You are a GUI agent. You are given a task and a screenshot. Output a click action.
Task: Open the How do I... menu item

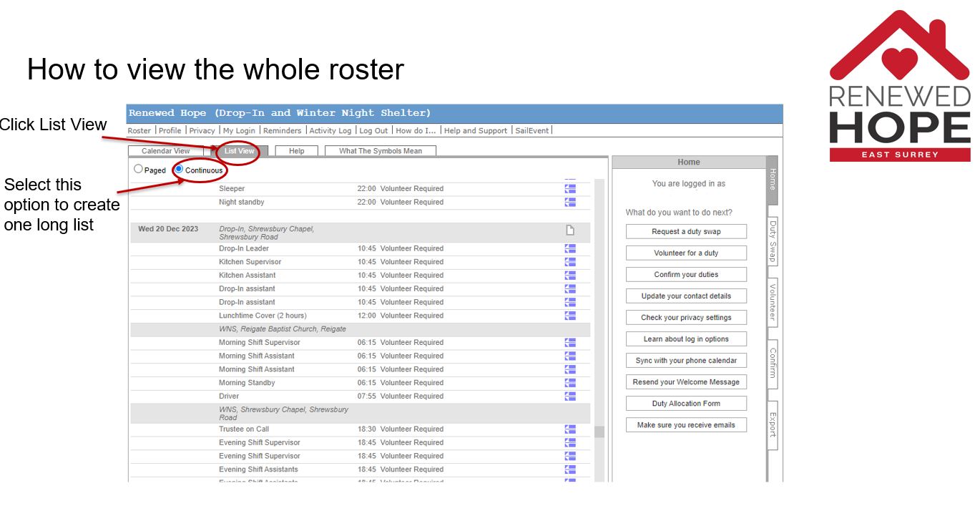416,130
